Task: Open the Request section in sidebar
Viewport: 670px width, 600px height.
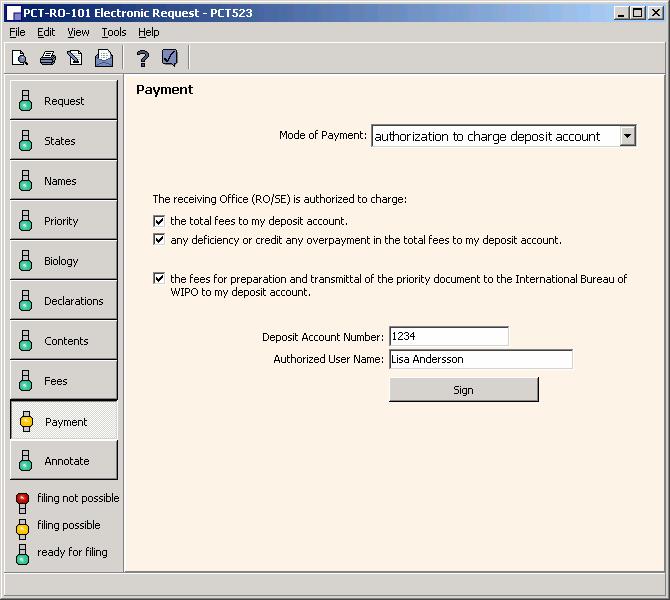Action: point(63,100)
